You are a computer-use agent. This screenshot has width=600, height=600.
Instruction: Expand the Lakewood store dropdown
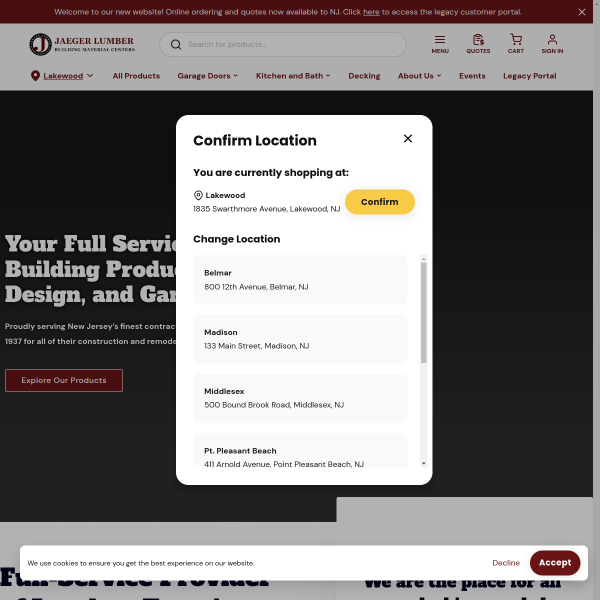pyautogui.click(x=90, y=76)
